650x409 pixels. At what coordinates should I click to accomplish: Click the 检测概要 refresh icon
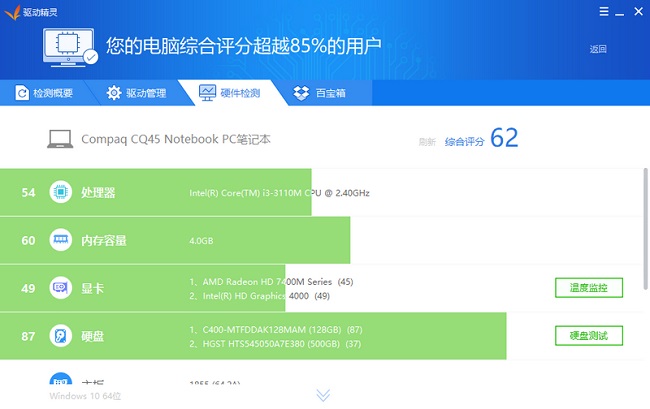22,93
